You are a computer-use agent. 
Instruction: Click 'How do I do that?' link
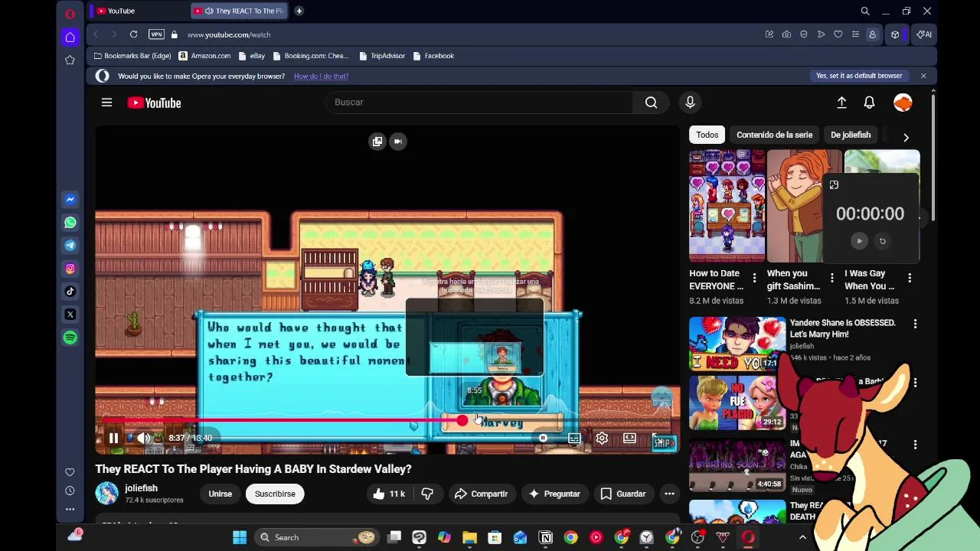321,76
